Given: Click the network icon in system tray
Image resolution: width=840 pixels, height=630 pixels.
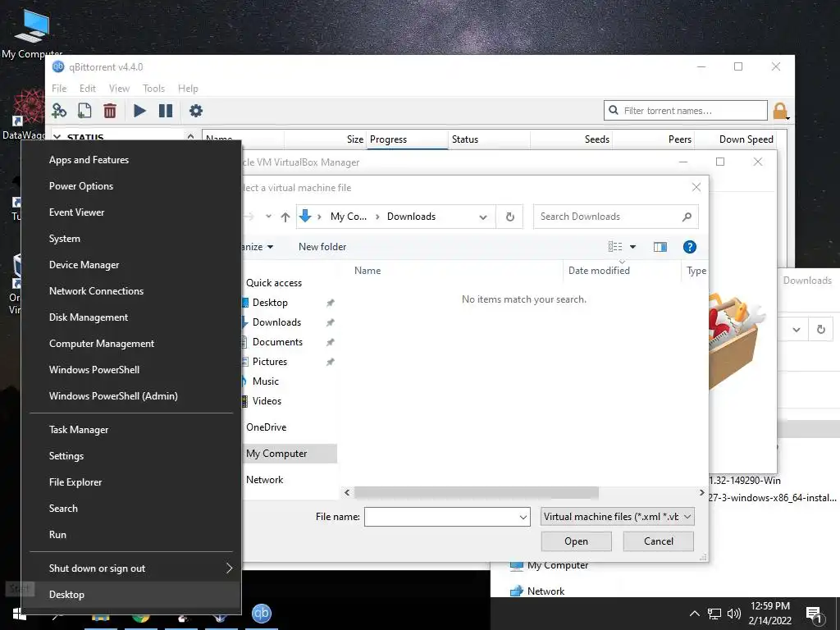Looking at the screenshot, I should click(x=714, y=614).
